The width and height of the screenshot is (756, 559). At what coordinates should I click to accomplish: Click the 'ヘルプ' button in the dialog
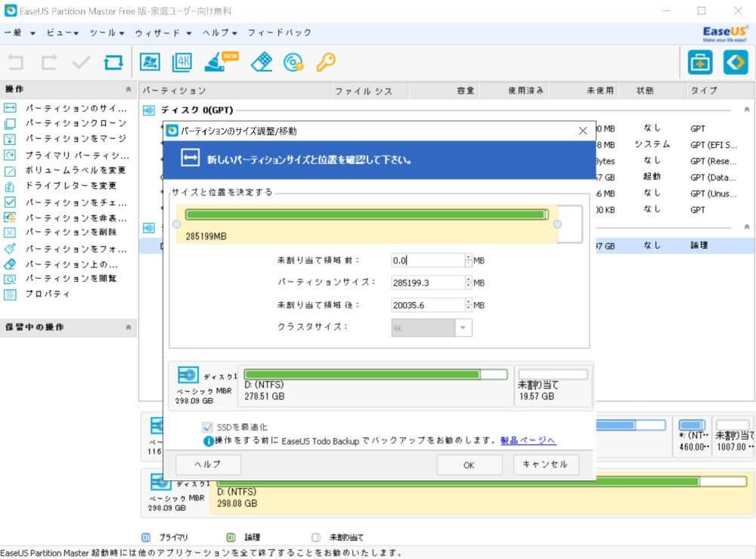point(208,465)
